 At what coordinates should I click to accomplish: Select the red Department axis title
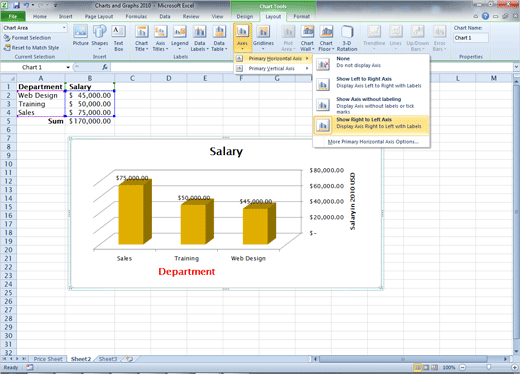187,271
